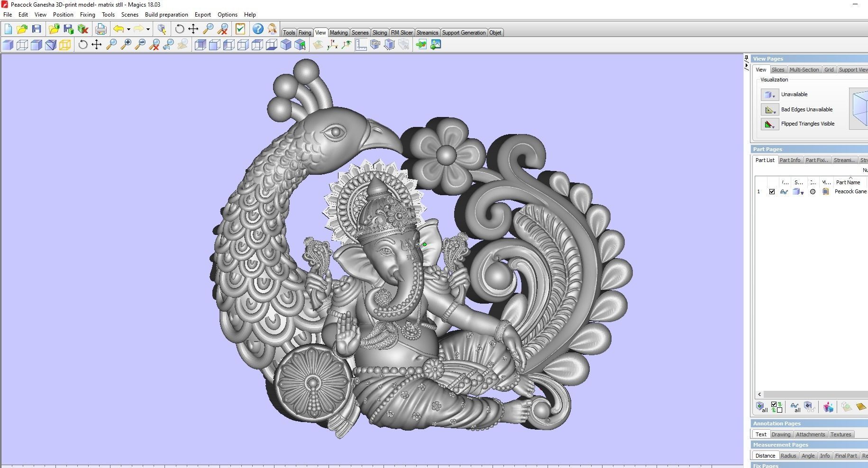
Task: Switch to the Support Generation toolbar tab
Action: pyautogui.click(x=464, y=33)
